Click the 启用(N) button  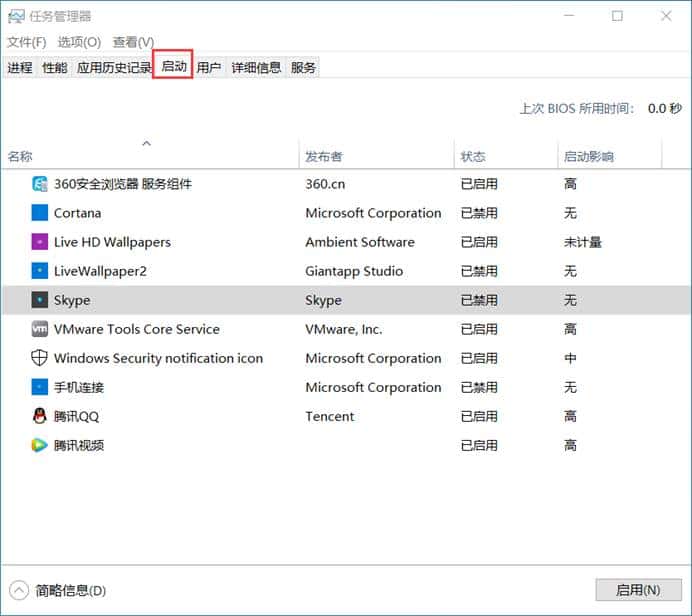pyautogui.click(x=638, y=590)
